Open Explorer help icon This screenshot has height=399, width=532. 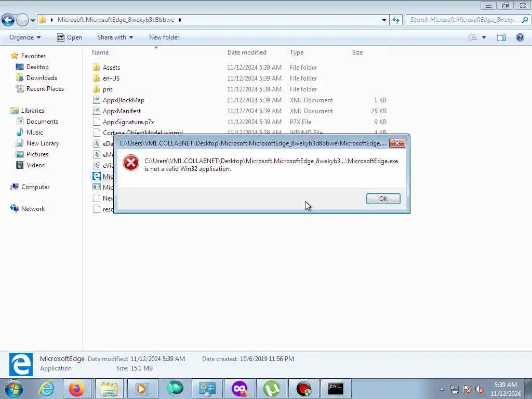(x=520, y=37)
